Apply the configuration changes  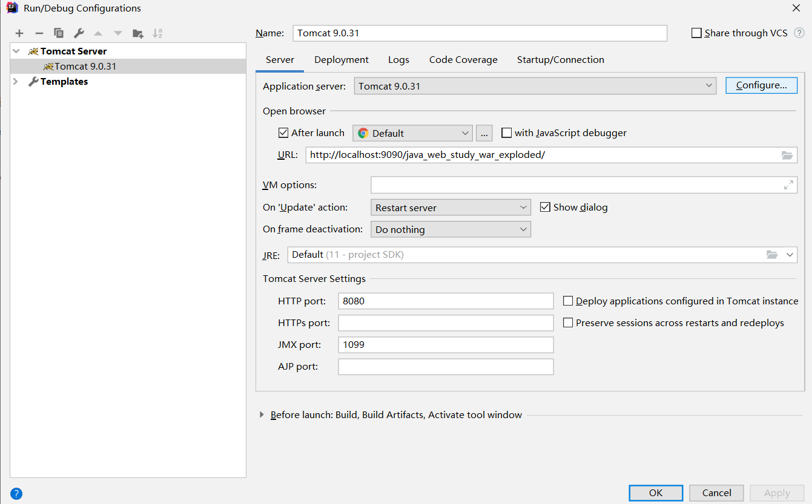(x=777, y=493)
